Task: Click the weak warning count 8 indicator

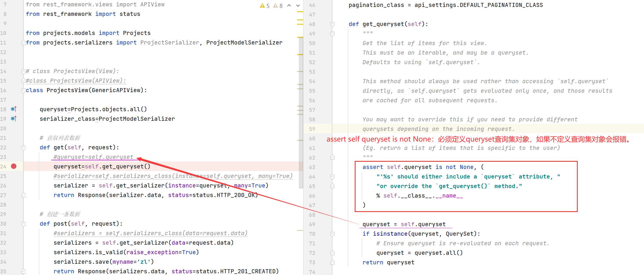Action: pos(278,5)
